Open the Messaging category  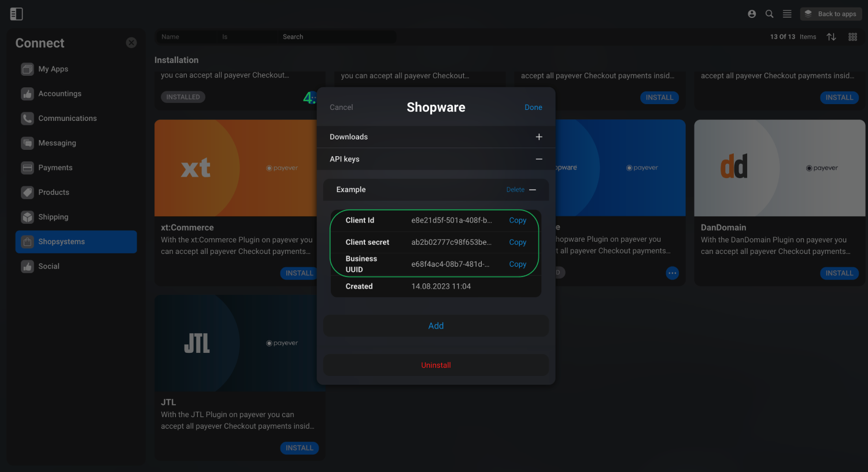click(76, 143)
